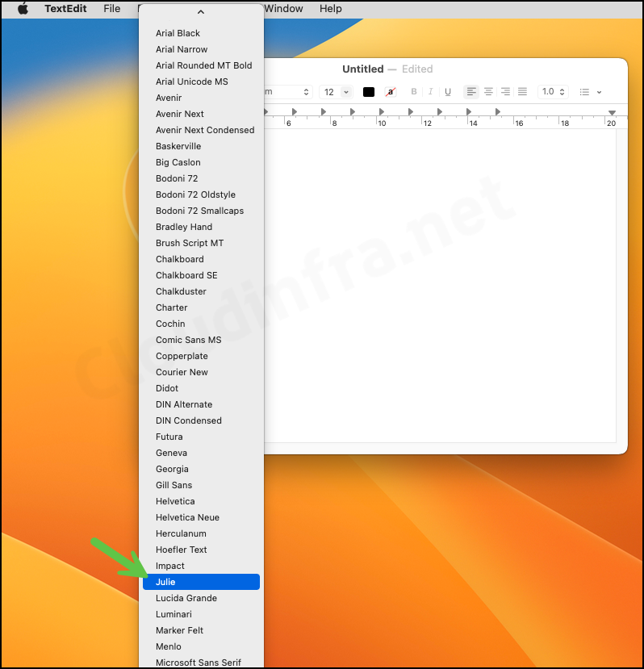Select the Impact font
Screen dimensions: 644x669
[201, 567]
